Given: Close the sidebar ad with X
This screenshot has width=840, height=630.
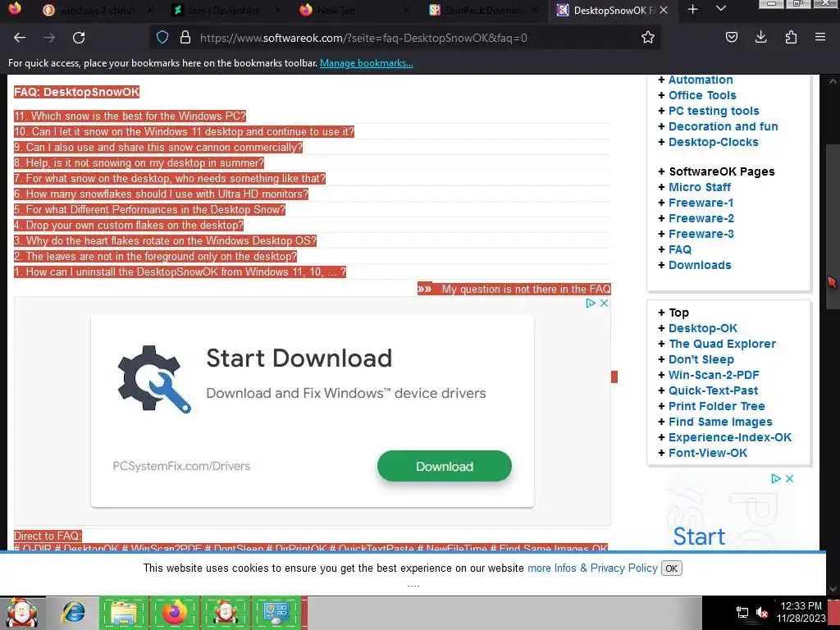Looking at the screenshot, I should coord(789,479).
